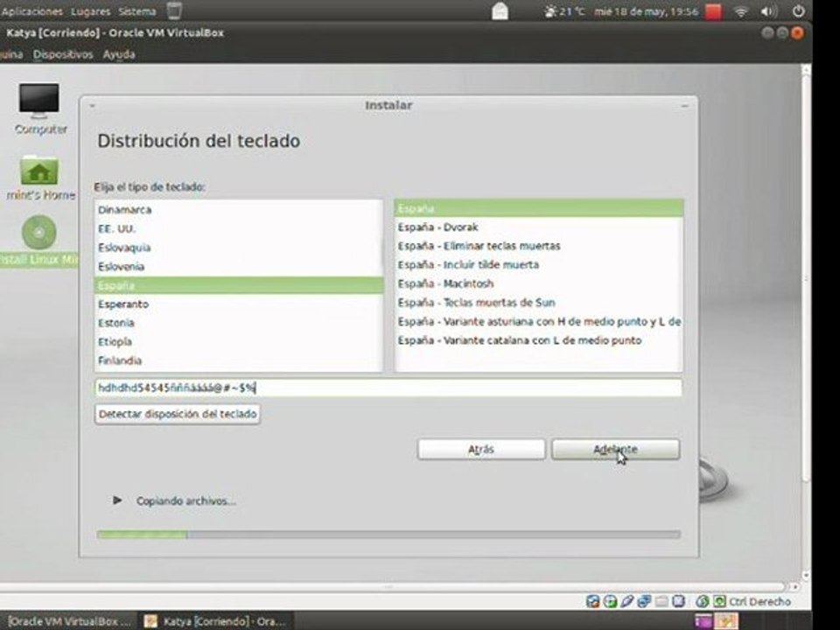Click the file copying progress bar
Viewport: 840px width, 630px height.
click(x=388, y=535)
